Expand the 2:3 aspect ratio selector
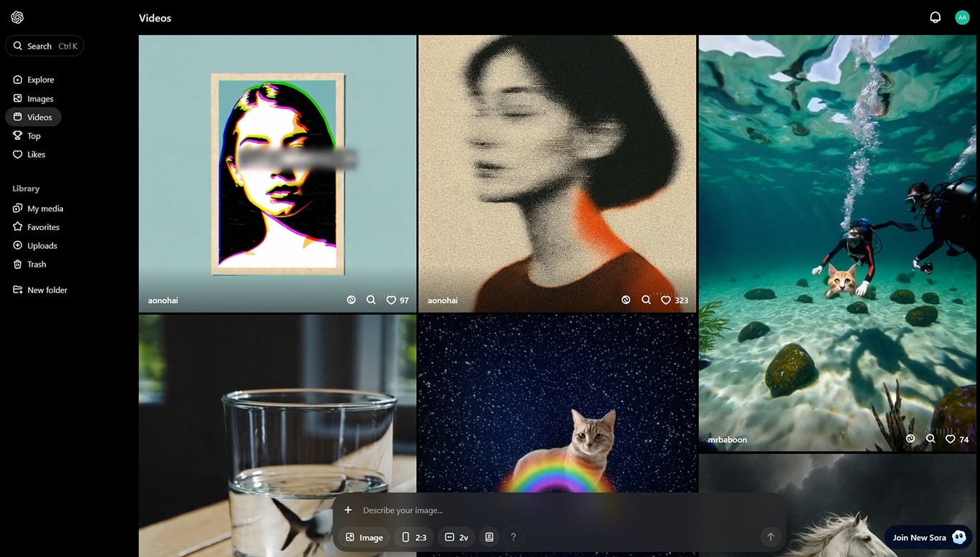The height and width of the screenshot is (557, 980). point(414,537)
